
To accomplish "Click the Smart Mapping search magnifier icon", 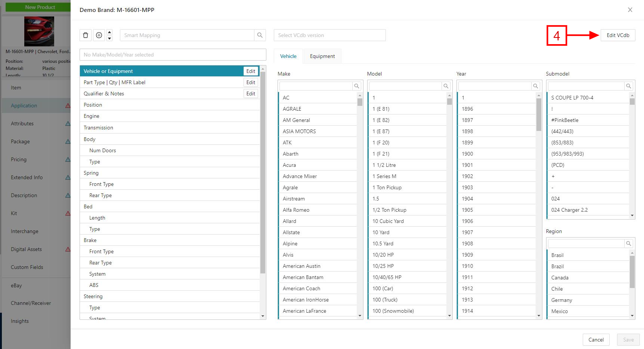I will pyautogui.click(x=260, y=35).
